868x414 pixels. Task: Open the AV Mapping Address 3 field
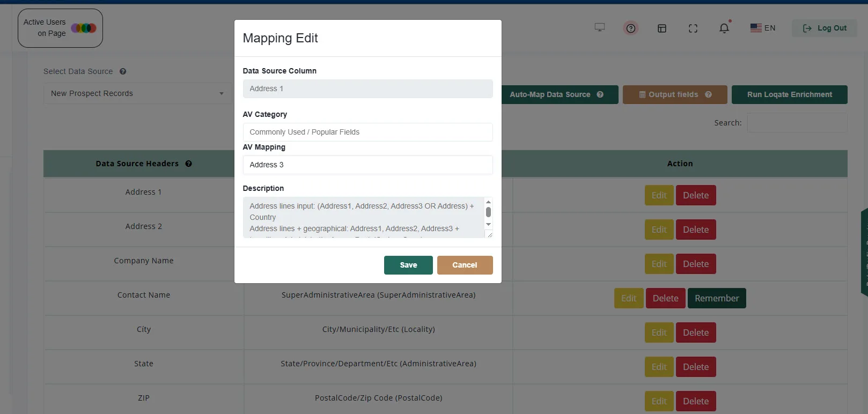coord(367,165)
